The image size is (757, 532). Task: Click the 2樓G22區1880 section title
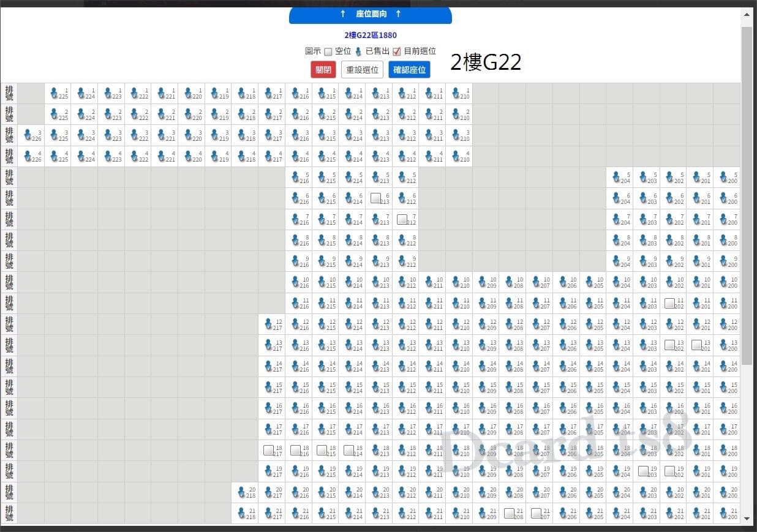coord(371,36)
